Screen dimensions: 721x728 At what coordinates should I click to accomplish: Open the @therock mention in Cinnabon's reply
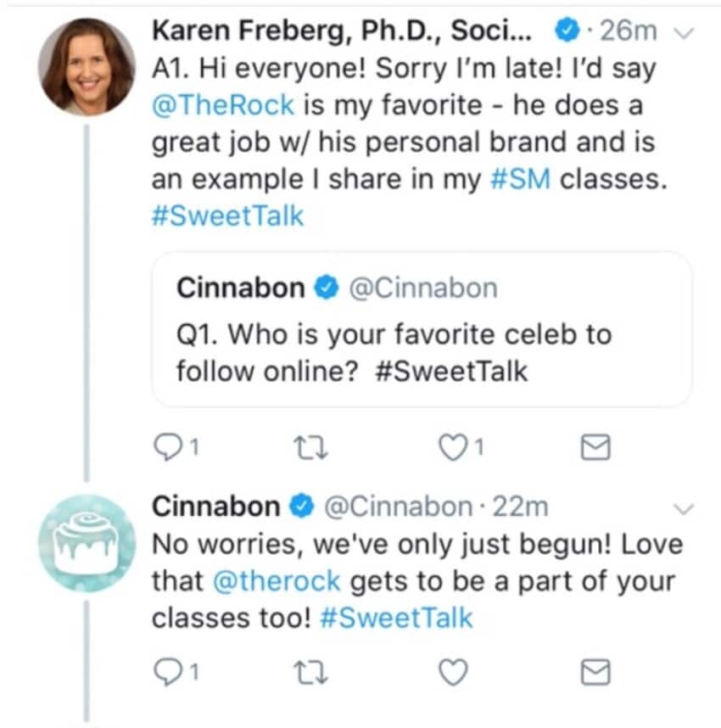coord(276,581)
